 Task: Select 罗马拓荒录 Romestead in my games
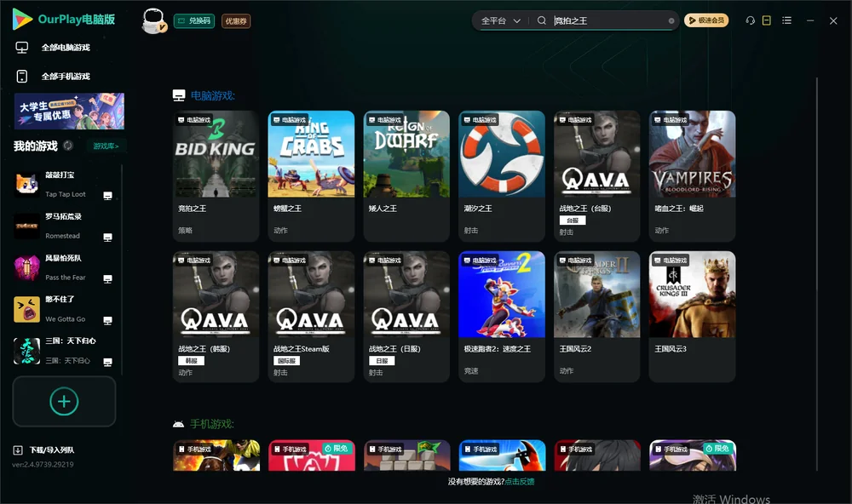pyautogui.click(x=64, y=226)
